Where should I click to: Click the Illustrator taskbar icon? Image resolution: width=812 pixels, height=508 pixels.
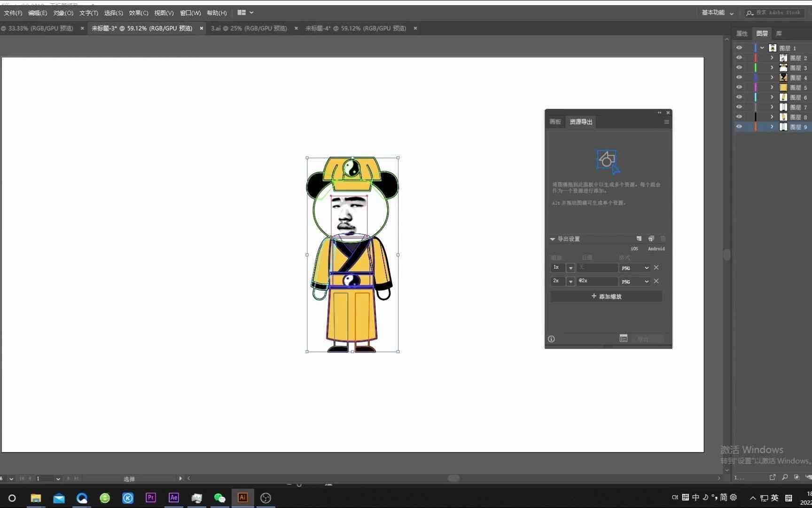tap(242, 498)
